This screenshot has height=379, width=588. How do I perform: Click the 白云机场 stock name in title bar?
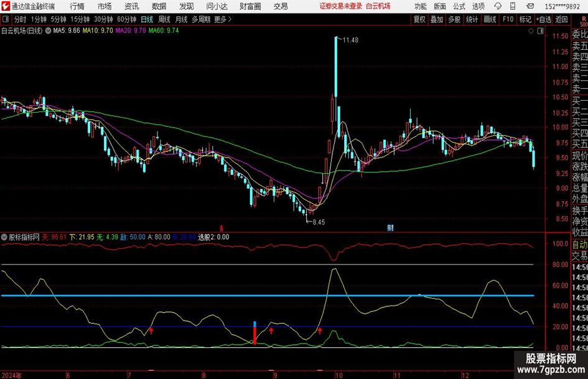[x=378, y=6]
